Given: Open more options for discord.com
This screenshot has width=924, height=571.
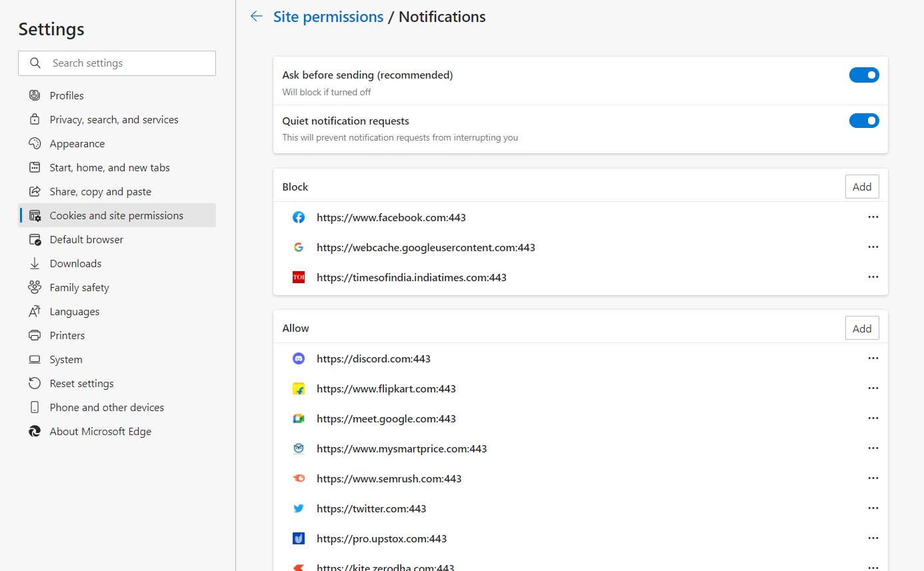Looking at the screenshot, I should click(873, 358).
